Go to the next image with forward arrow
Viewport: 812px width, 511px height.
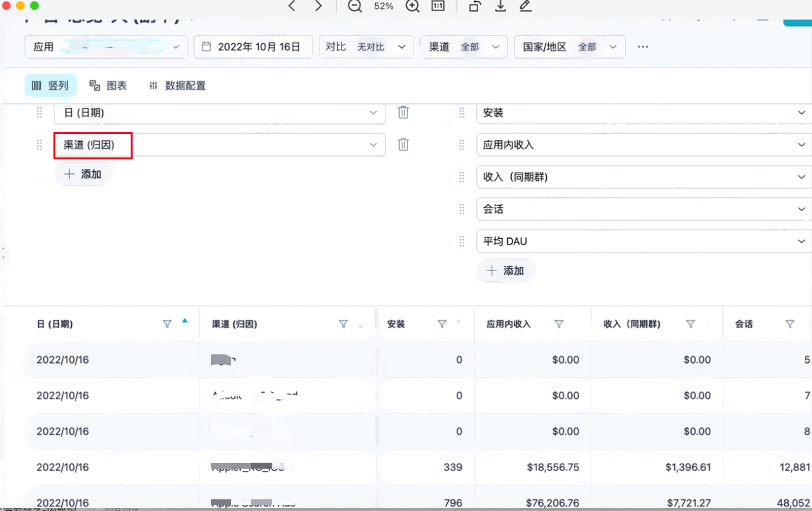click(318, 6)
